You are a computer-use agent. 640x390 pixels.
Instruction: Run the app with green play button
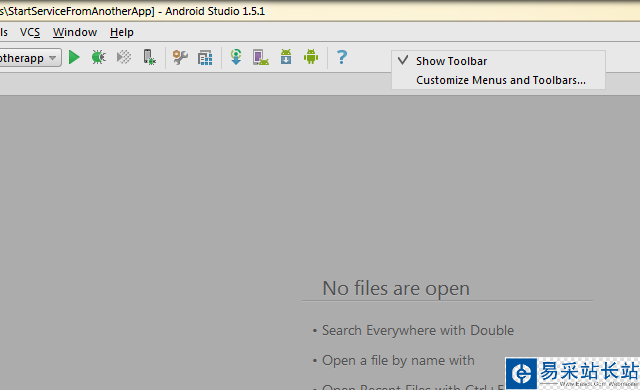click(x=74, y=57)
